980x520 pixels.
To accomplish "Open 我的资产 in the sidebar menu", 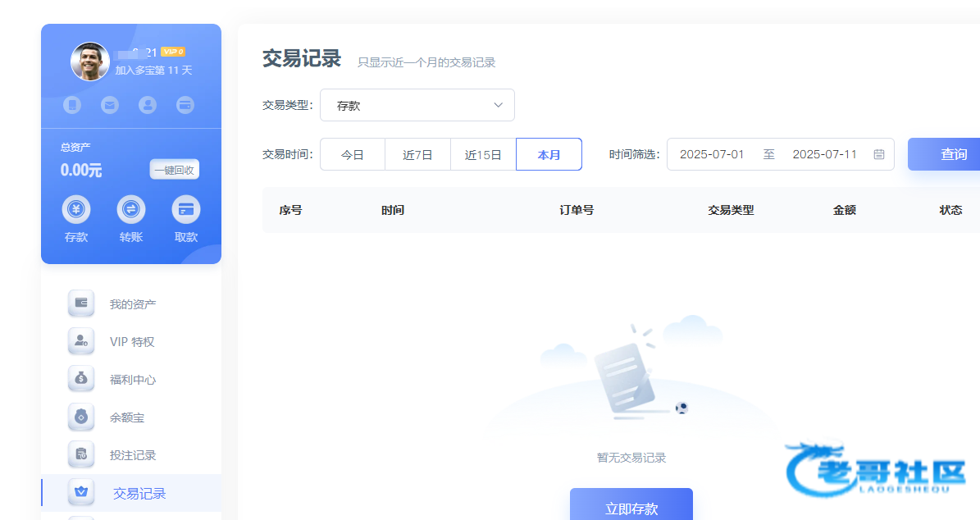I will [x=133, y=304].
